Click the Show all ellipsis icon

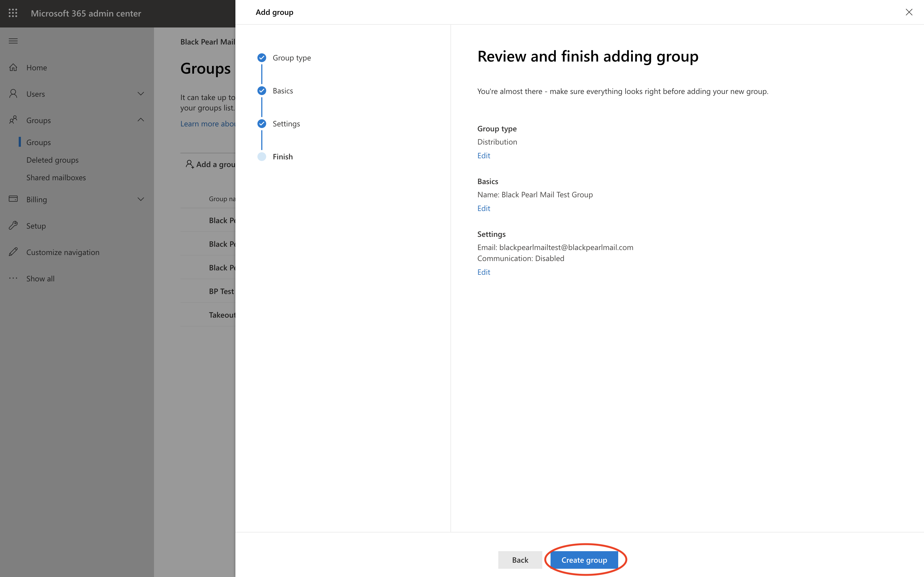13,278
